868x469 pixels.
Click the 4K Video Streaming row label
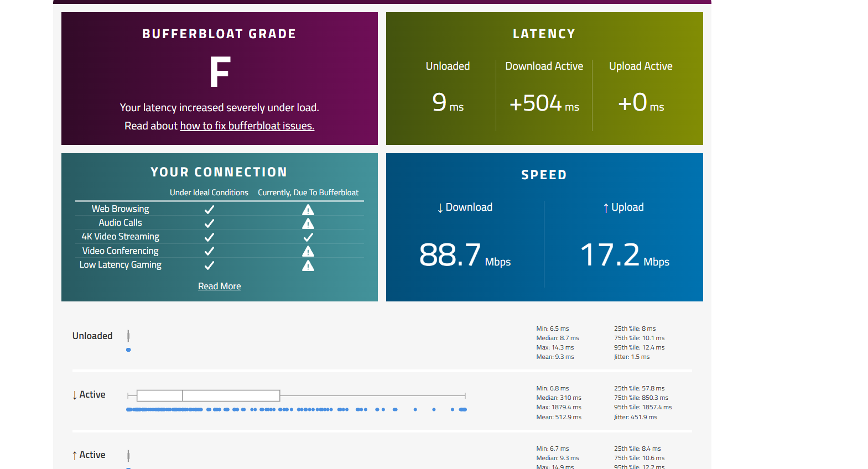coord(121,236)
